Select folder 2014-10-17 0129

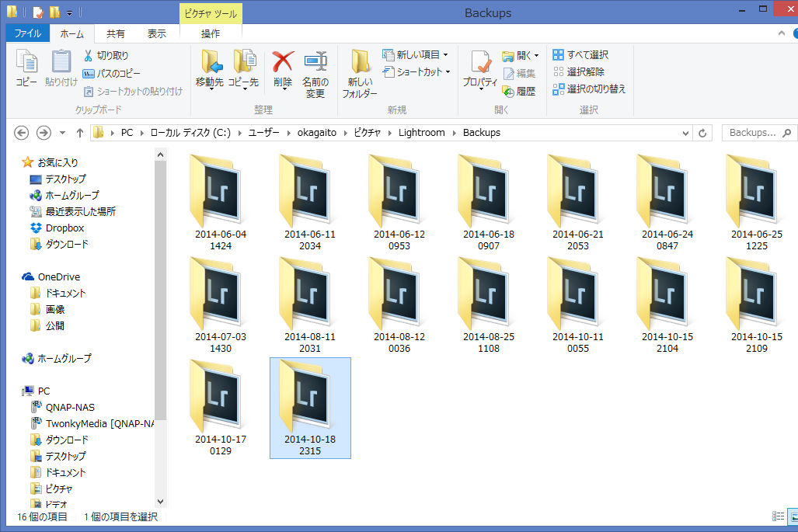click(x=221, y=408)
